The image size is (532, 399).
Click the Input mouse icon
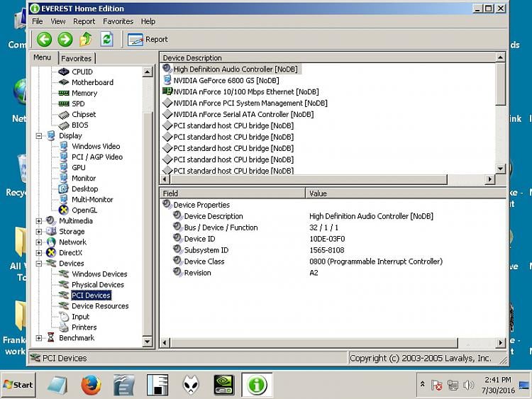[x=64, y=317]
